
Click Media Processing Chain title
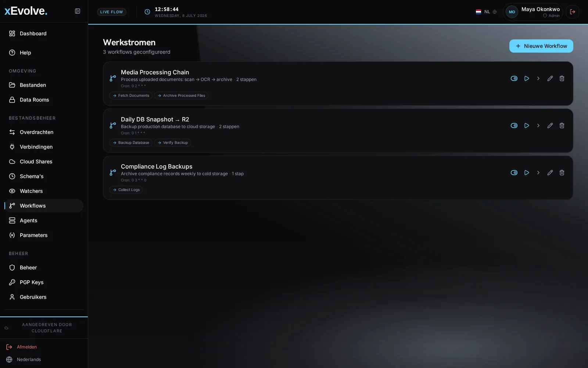(x=155, y=72)
